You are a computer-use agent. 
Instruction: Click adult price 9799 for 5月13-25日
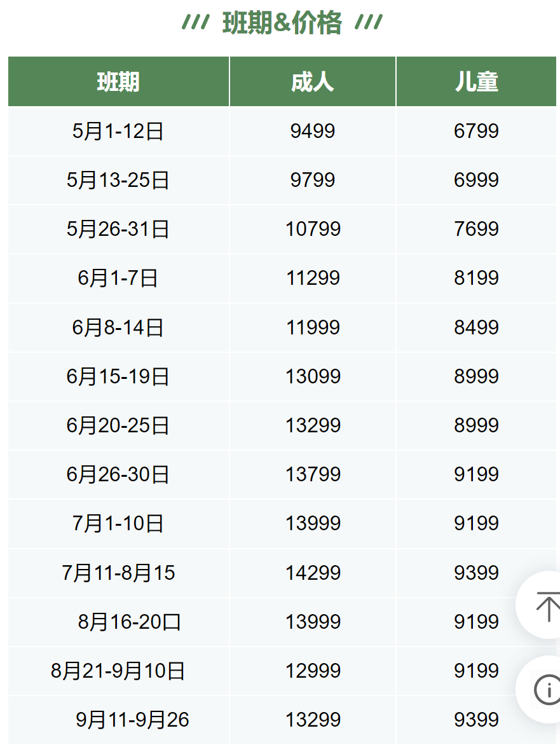coord(312,180)
